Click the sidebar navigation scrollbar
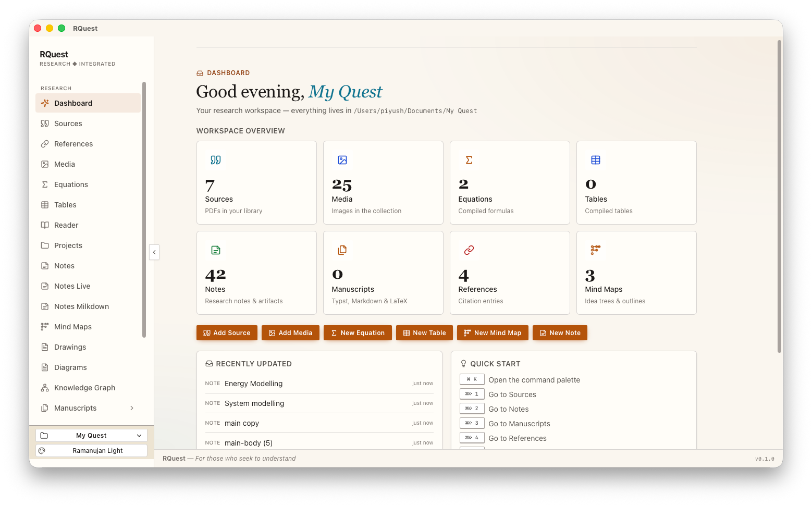Image resolution: width=812 pixels, height=506 pixels. [144, 209]
